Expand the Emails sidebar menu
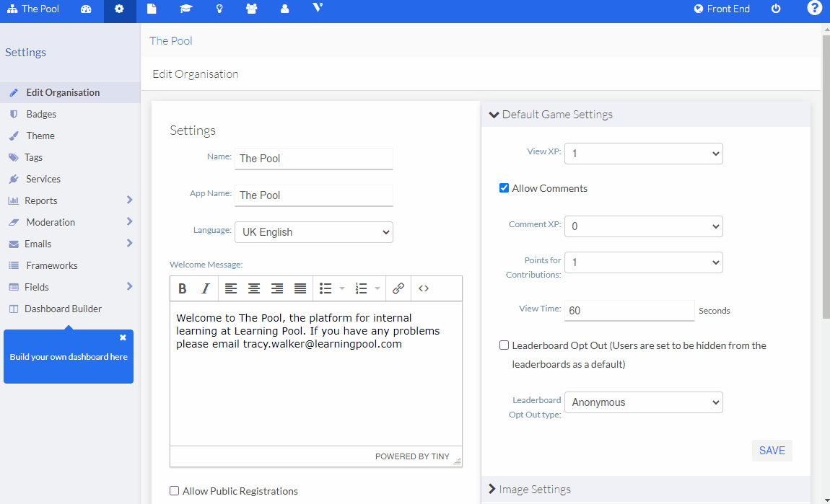Viewport: 830px width, 504px height. 41,244
